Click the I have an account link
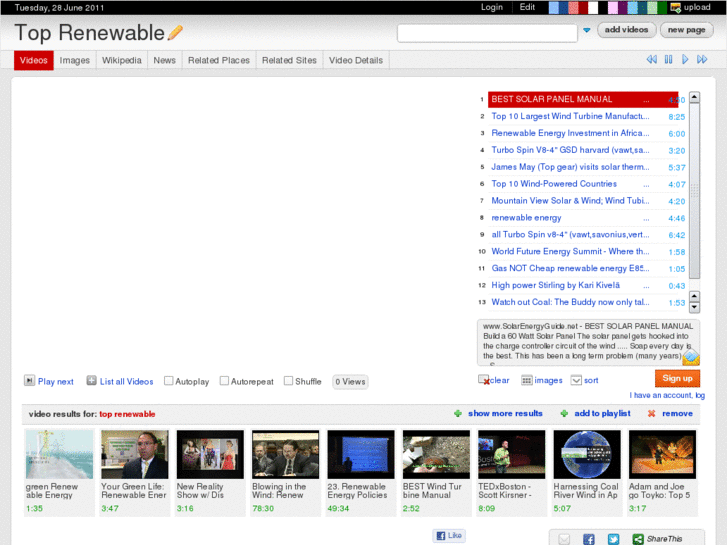The height and width of the screenshot is (545, 727). [x=667, y=395]
